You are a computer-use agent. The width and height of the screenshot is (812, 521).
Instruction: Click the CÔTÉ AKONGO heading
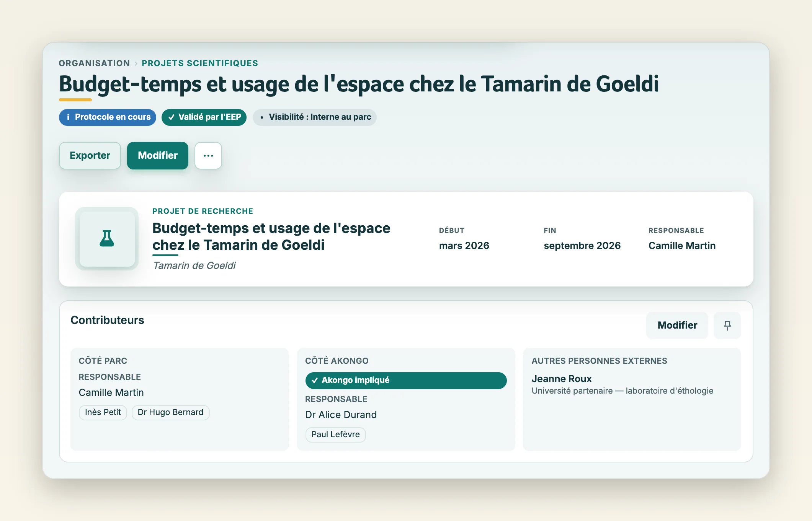(x=337, y=361)
